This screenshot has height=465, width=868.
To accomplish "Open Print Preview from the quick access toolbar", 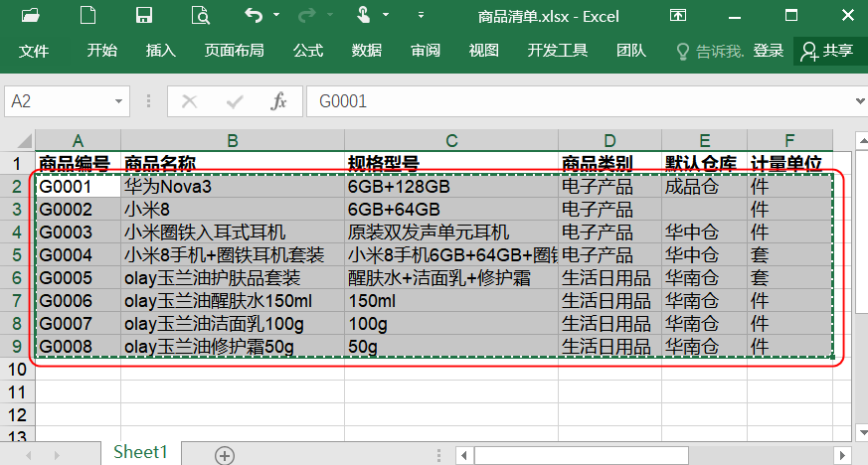I will click(x=201, y=16).
